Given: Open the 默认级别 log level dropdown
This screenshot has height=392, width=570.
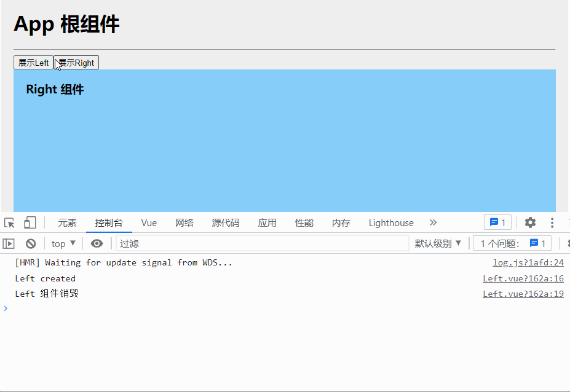Looking at the screenshot, I should [x=438, y=243].
